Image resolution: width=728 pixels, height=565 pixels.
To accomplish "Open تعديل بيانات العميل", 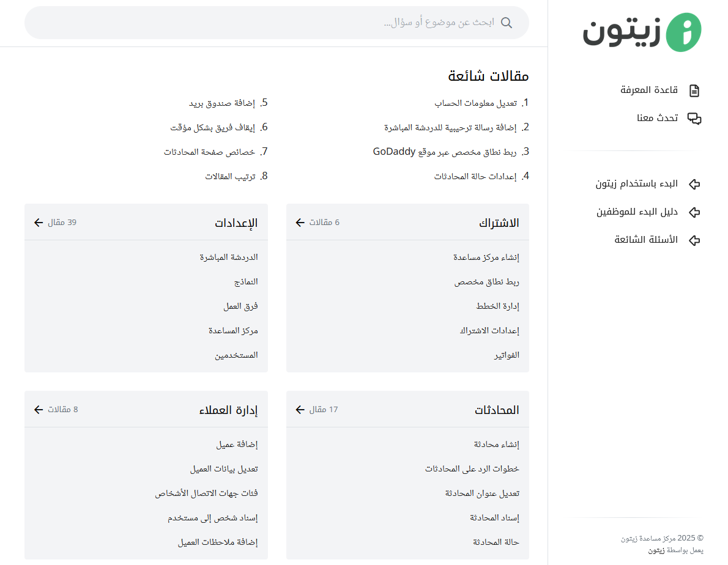I will pos(224,469).
